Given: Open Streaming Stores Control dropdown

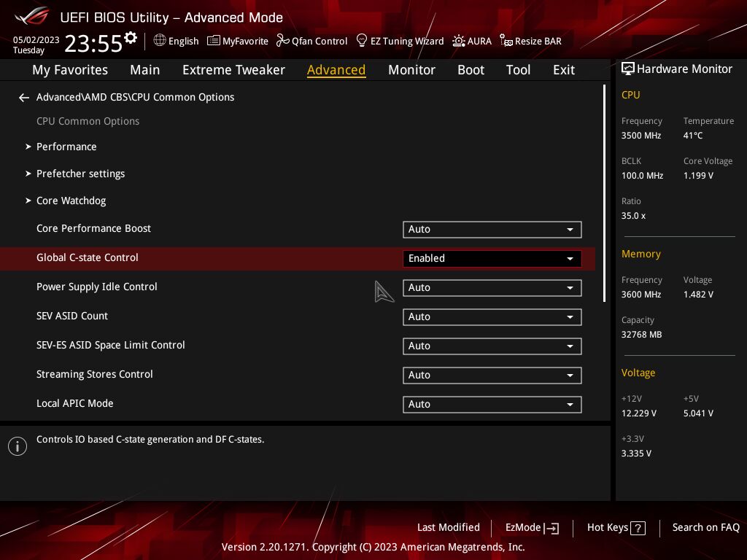Looking at the screenshot, I should [492, 376].
